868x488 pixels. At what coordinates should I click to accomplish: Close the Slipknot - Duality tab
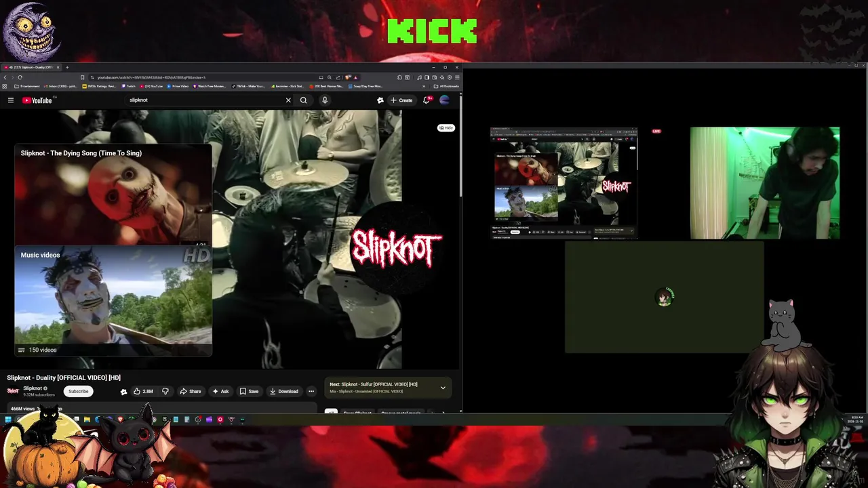[58, 67]
